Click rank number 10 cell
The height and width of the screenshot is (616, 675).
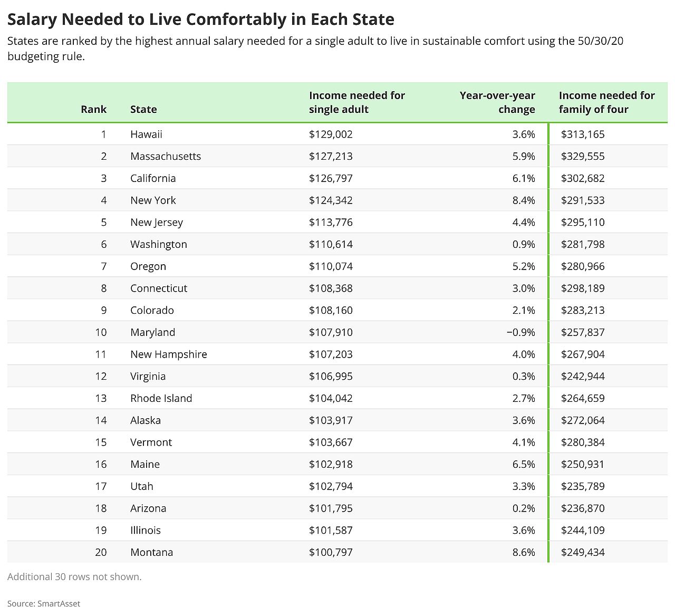[101, 332]
